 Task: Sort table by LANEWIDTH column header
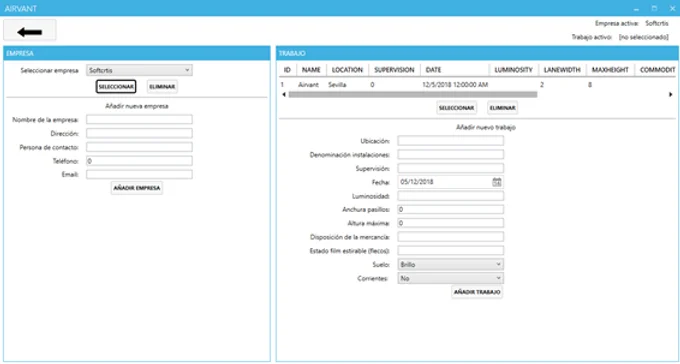tap(562, 70)
